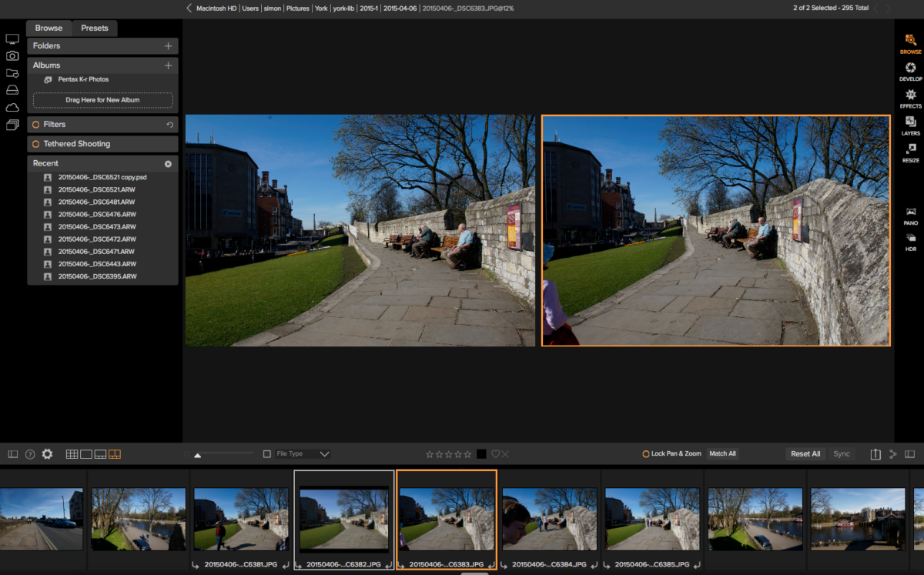Set a rating with the fifth star
This screenshot has width=924, height=575.
pos(467,454)
